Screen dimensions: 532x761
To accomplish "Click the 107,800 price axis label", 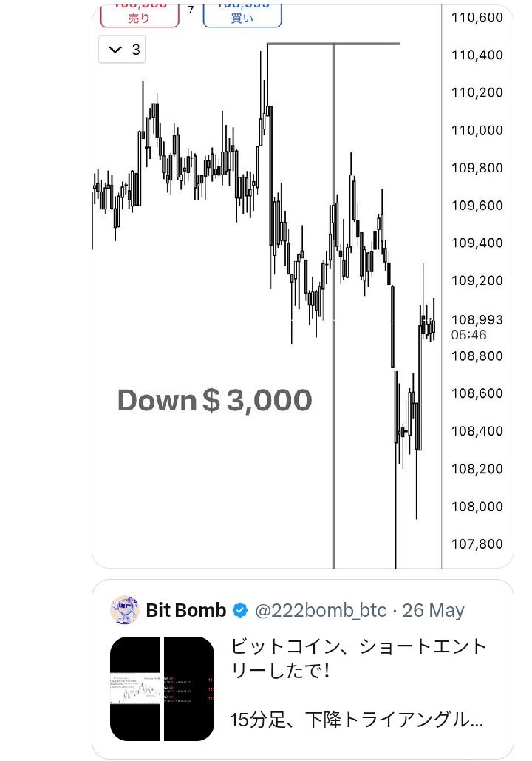I will click(x=477, y=544).
